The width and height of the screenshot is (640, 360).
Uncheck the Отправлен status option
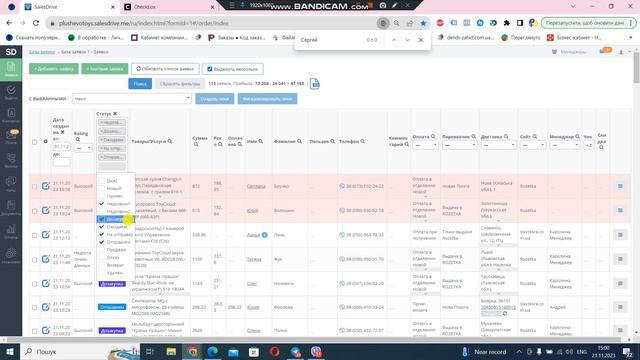pos(116,242)
